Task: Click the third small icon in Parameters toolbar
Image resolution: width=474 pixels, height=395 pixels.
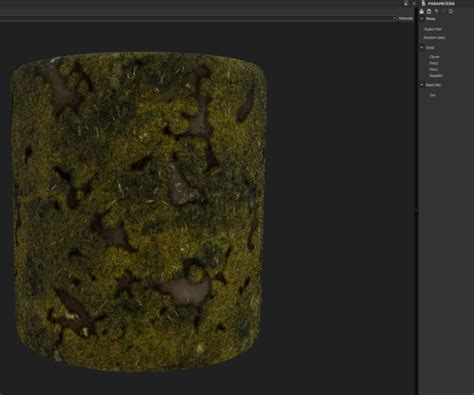Action: [x=436, y=11]
